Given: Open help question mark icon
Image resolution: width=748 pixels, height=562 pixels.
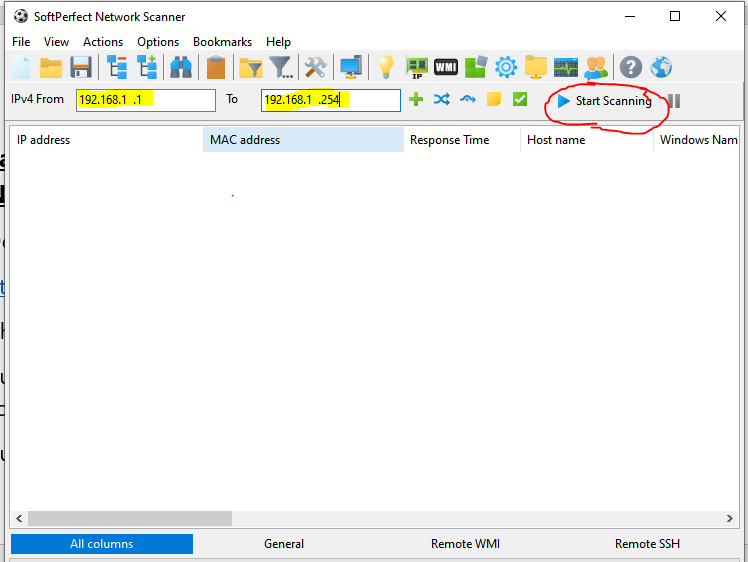Looking at the screenshot, I should [x=631, y=67].
